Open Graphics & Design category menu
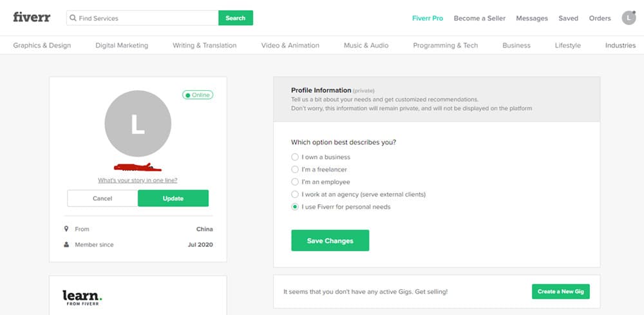The image size is (644, 315). (x=42, y=45)
